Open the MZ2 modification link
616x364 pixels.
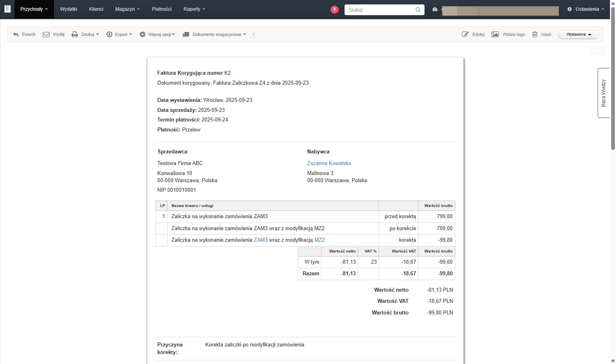[x=319, y=240]
